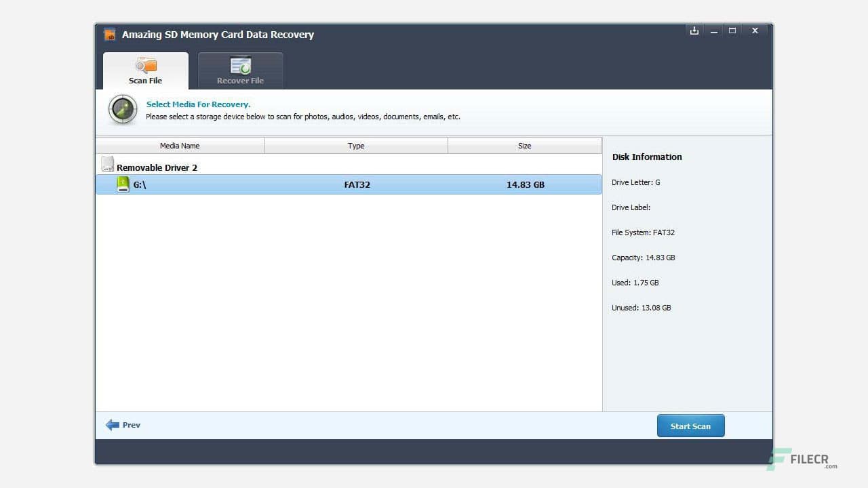Click the green drive icon beside G:\
This screenshot has width=868, height=488.
click(123, 184)
